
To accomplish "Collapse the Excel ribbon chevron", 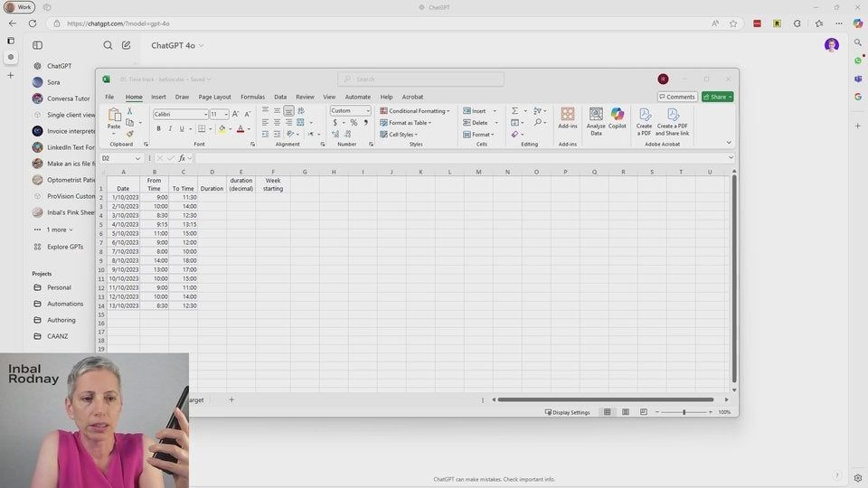I will coord(729,143).
